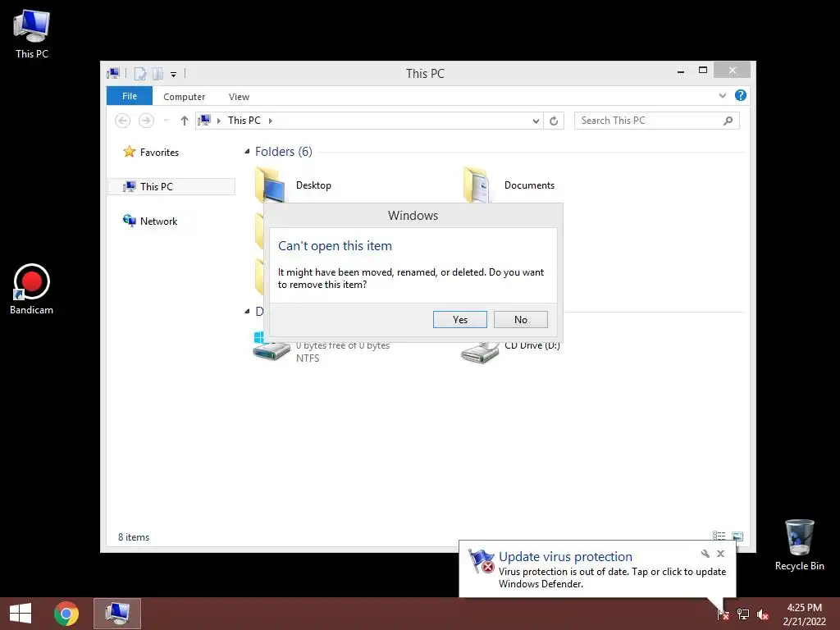The image size is (840, 630).
Task: Open notification options wrench icon
Action: pos(705,554)
